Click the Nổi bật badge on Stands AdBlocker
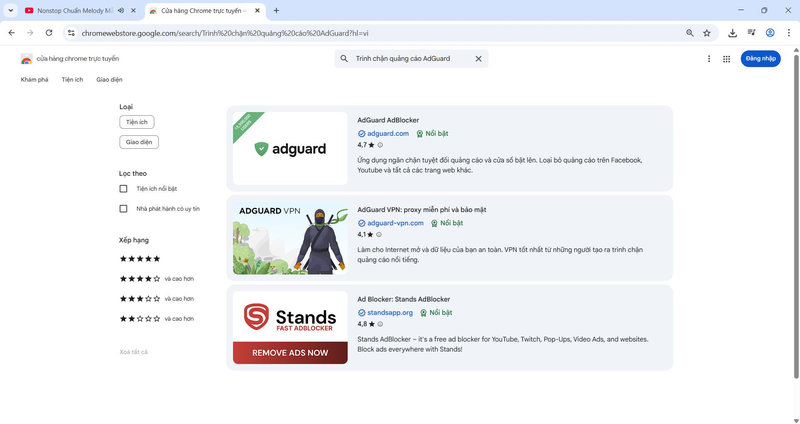Viewport: 800px width, 424px height. click(436, 313)
